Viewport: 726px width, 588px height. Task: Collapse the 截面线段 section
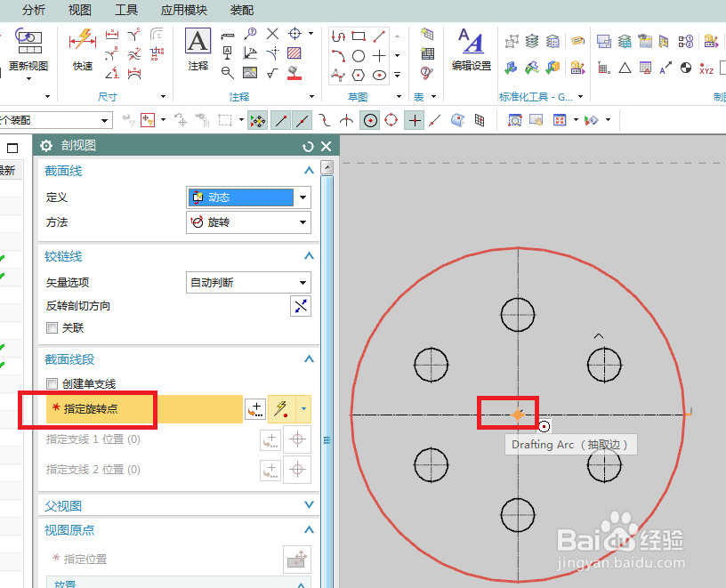[309, 359]
